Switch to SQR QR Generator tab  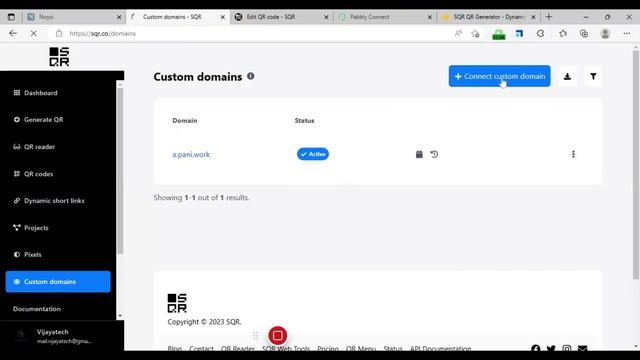coord(489,17)
